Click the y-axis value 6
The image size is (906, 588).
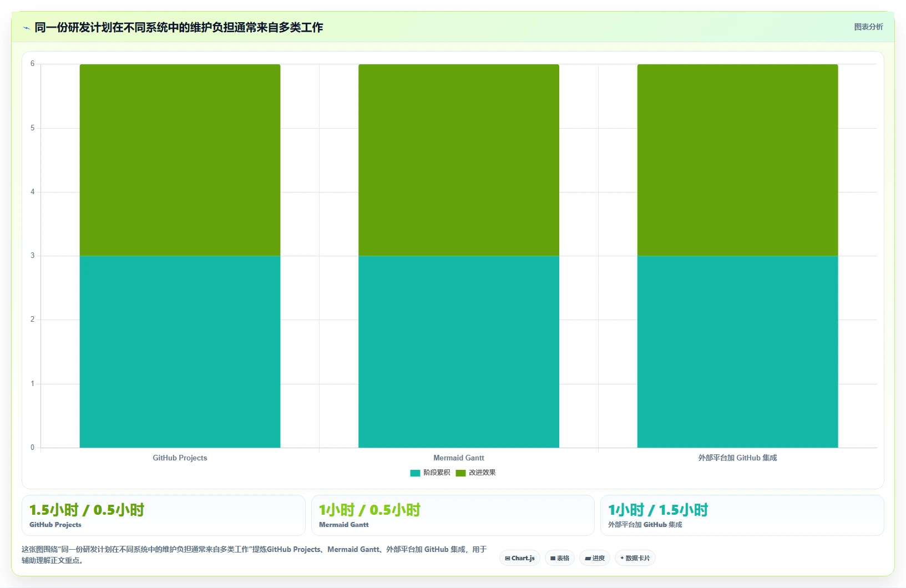[x=32, y=64]
